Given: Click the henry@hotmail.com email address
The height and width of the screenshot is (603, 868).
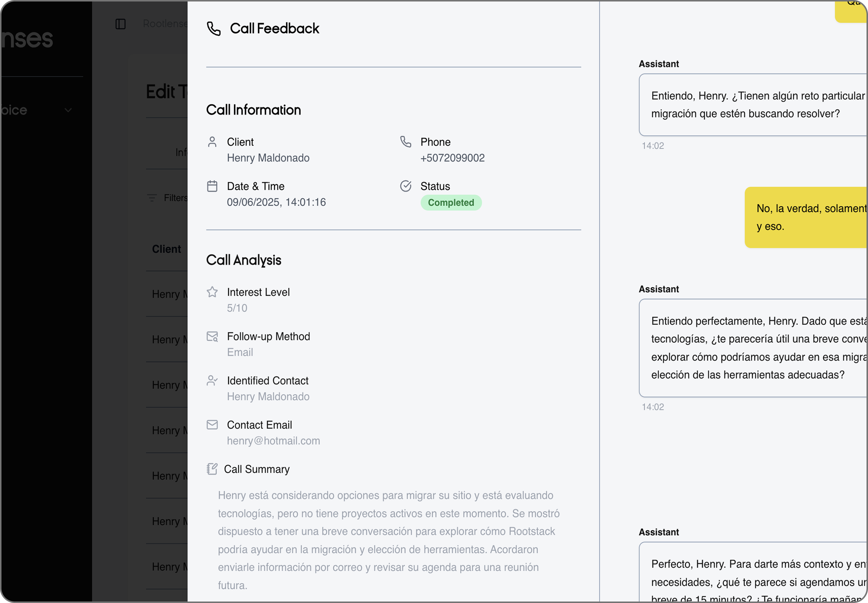Looking at the screenshot, I should pos(273,441).
